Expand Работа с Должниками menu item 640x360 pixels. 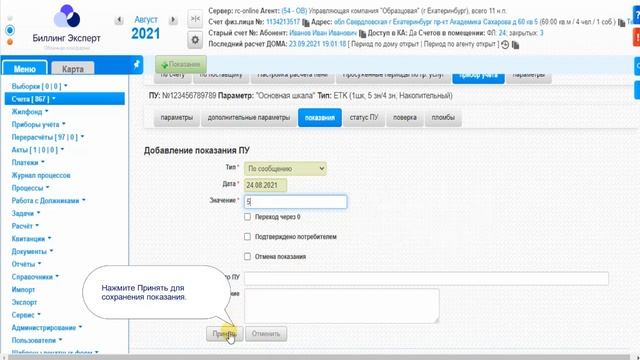48,200
